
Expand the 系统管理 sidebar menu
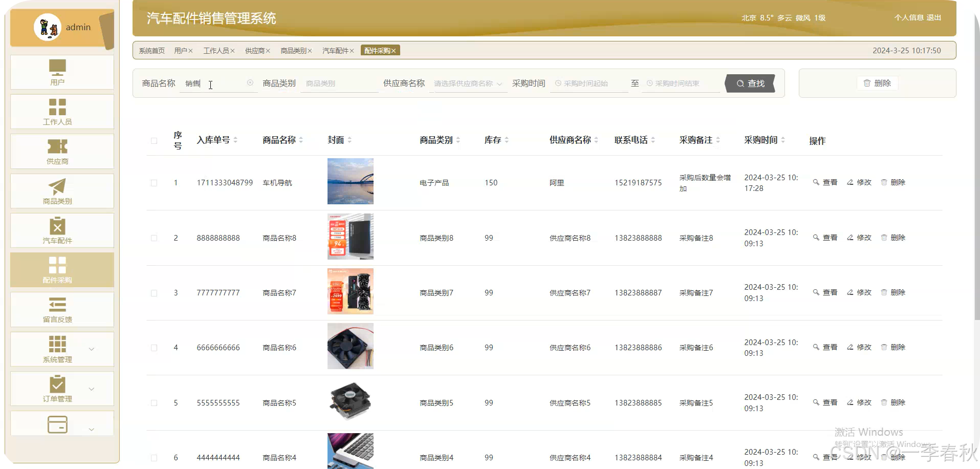pos(58,349)
